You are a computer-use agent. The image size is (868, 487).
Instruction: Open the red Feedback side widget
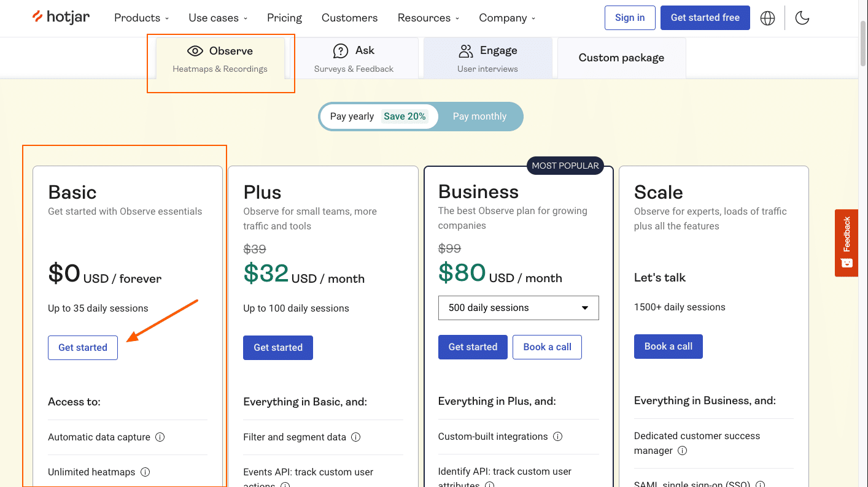pos(846,243)
